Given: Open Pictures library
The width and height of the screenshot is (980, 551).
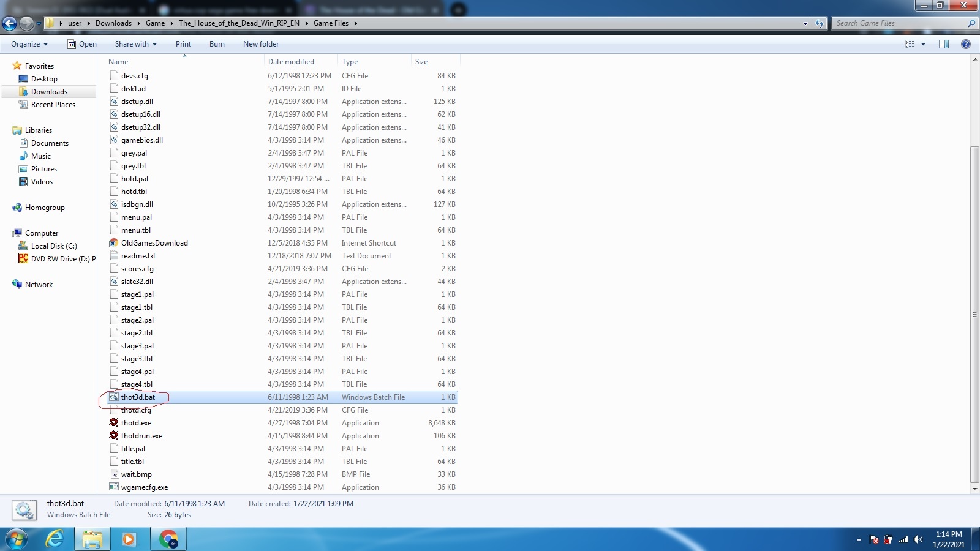Looking at the screenshot, I should click(x=44, y=168).
